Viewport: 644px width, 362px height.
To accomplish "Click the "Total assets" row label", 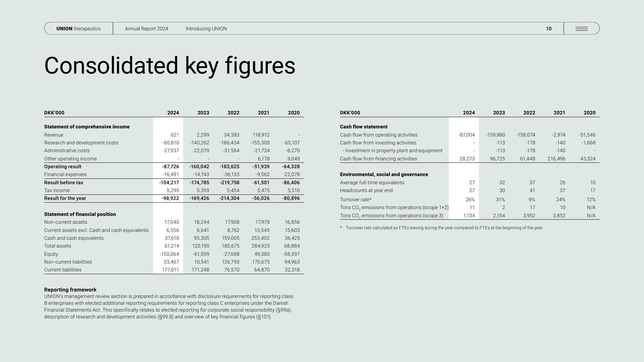I will click(58, 246).
